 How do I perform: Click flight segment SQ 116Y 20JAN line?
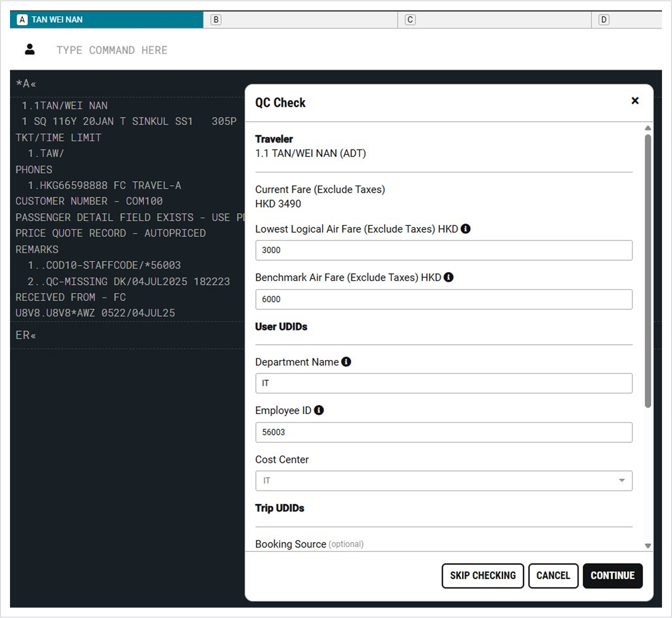click(x=129, y=121)
